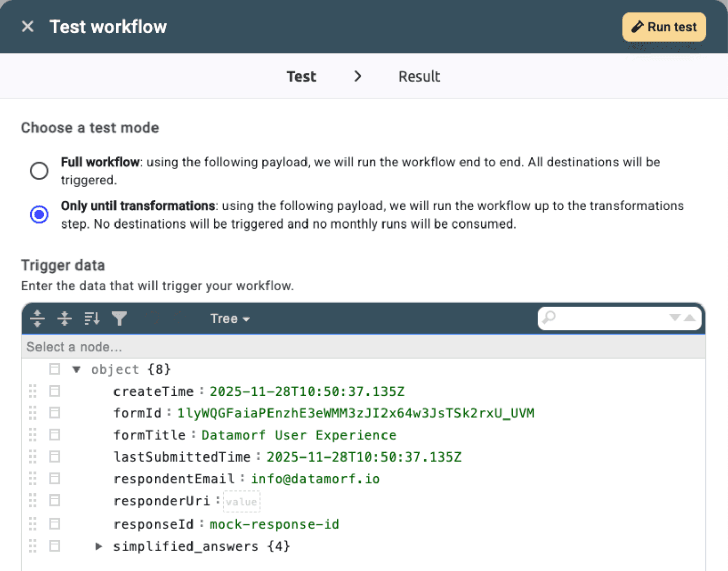Open action menu for simplified_answers row
The height and width of the screenshot is (571, 728).
tap(54, 546)
